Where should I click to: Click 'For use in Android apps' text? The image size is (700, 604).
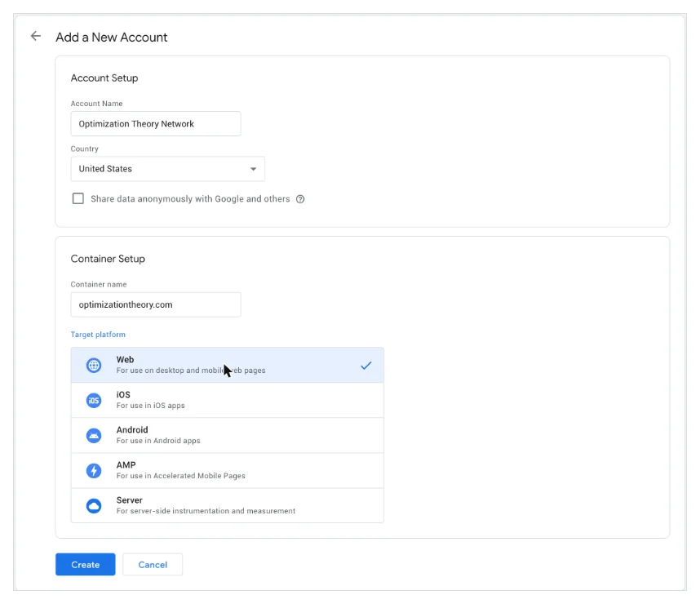tap(158, 441)
